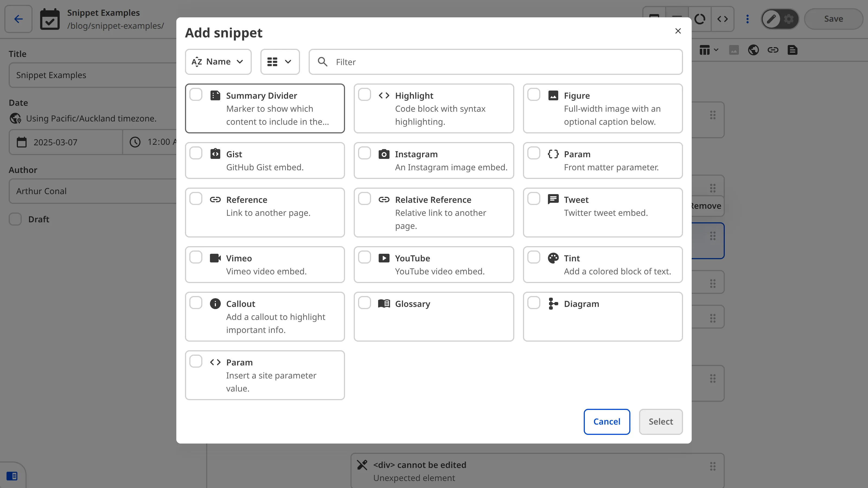Check the Glossary snippet checkbox

pos(365,303)
